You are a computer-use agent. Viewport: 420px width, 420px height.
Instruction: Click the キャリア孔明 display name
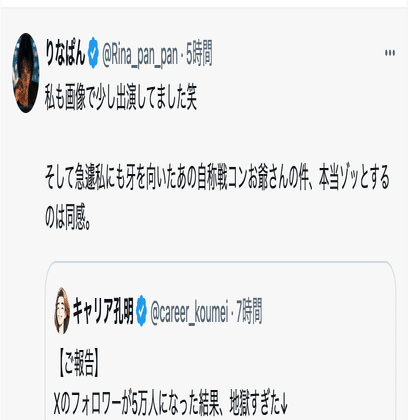(x=103, y=311)
